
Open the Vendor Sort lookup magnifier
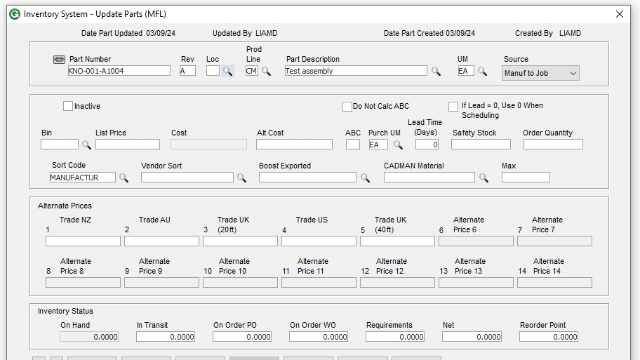pyautogui.click(x=242, y=178)
